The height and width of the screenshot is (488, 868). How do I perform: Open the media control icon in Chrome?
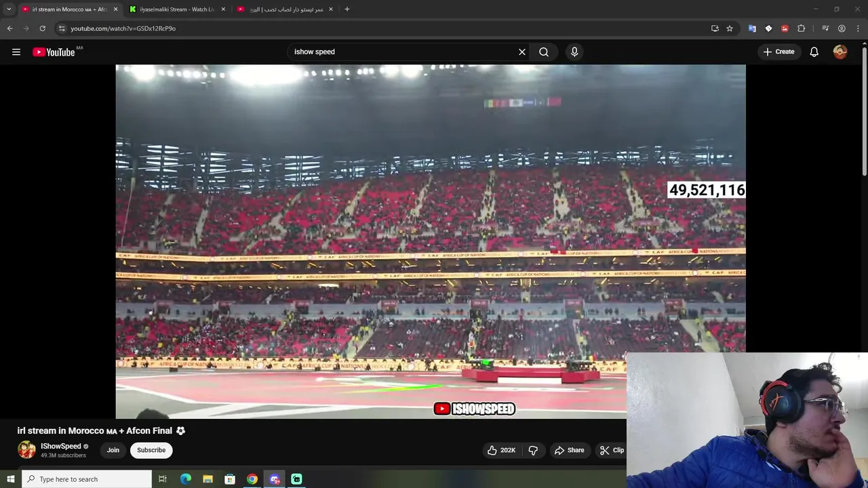click(825, 28)
